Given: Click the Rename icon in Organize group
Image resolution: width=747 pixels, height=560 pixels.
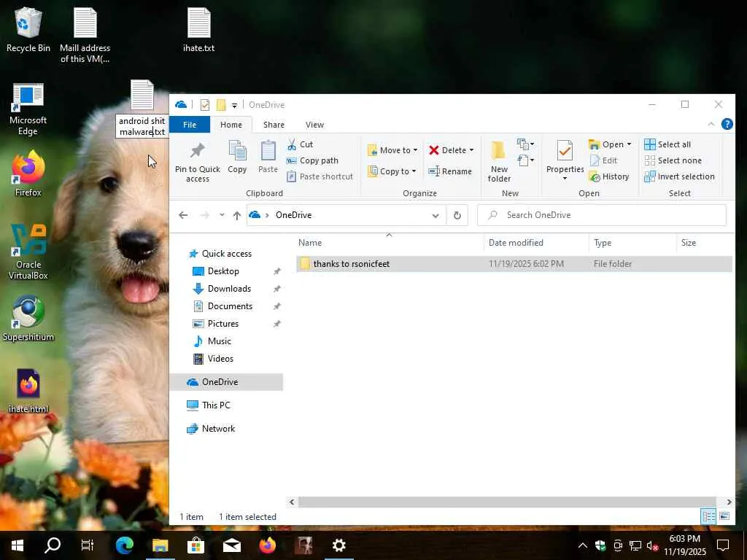Looking at the screenshot, I should 434,171.
